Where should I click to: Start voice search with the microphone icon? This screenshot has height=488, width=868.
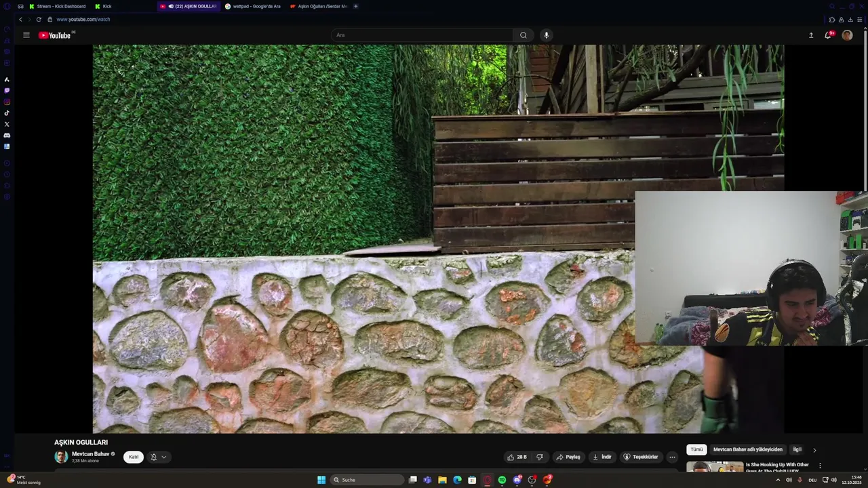tap(546, 35)
